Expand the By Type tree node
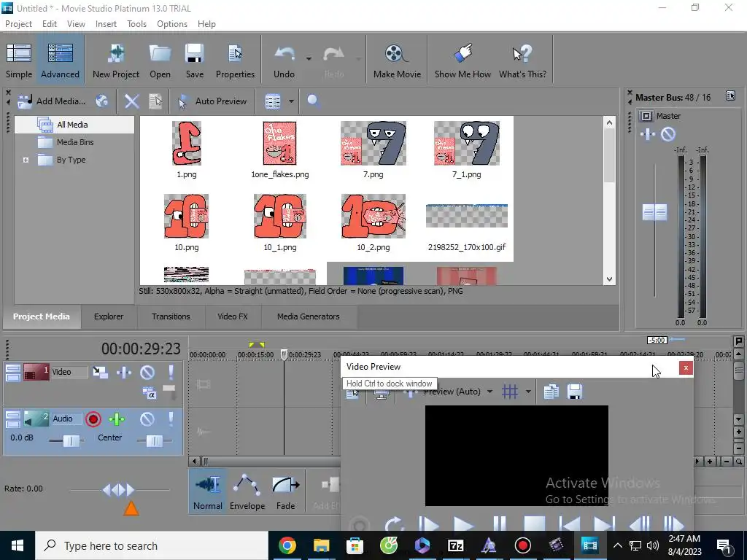The image size is (747, 560). click(26, 160)
